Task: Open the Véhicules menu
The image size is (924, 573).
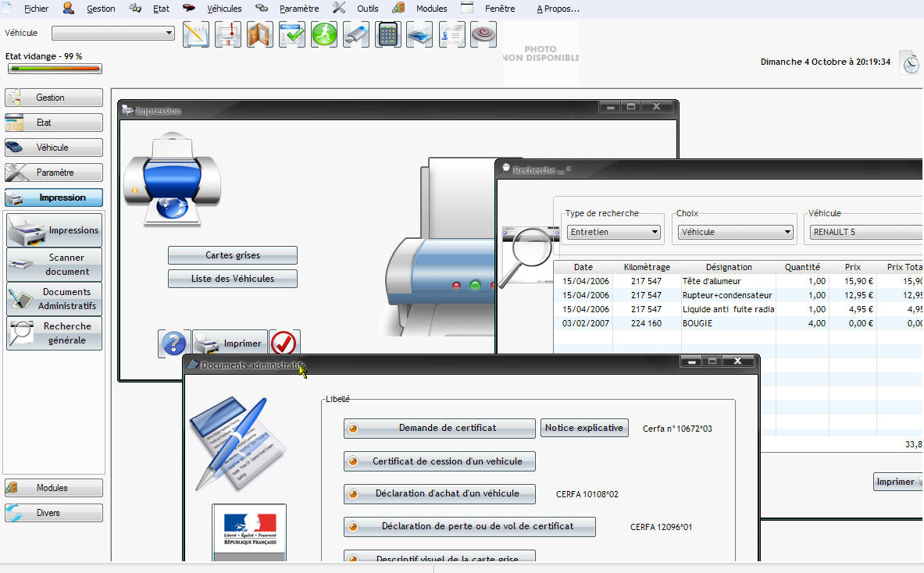Action: click(223, 9)
